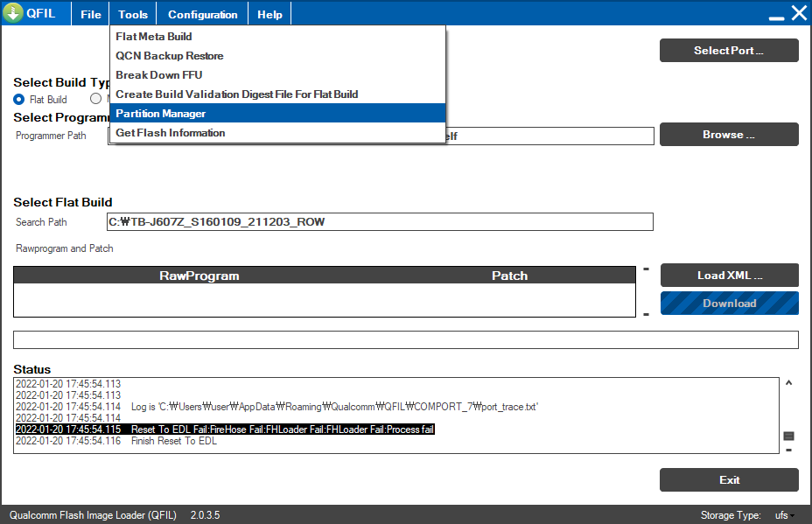This screenshot has width=812, height=524.
Task: Click the status log scroll up arrow
Action: point(788,382)
